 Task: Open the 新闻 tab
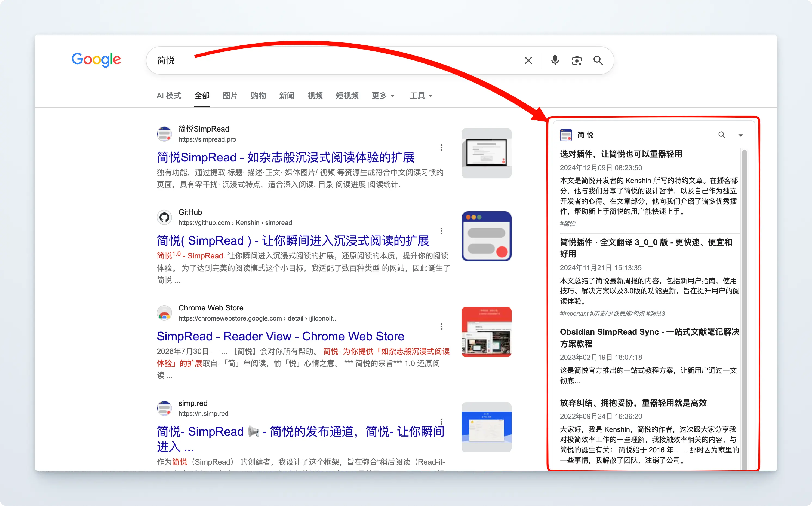point(287,96)
